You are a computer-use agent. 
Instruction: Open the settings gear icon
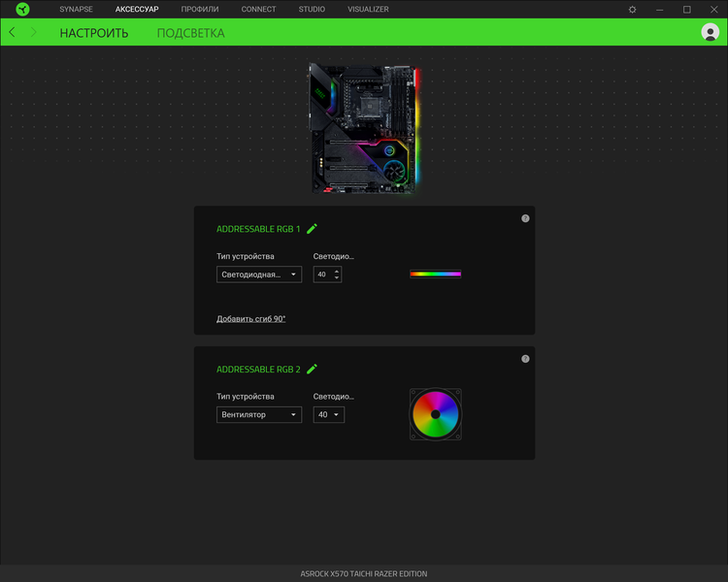click(633, 10)
